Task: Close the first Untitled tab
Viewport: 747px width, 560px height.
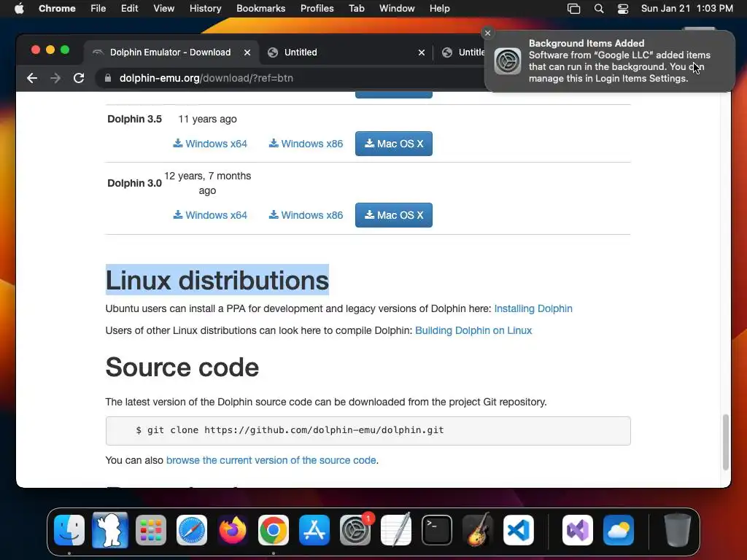Action: pos(422,52)
